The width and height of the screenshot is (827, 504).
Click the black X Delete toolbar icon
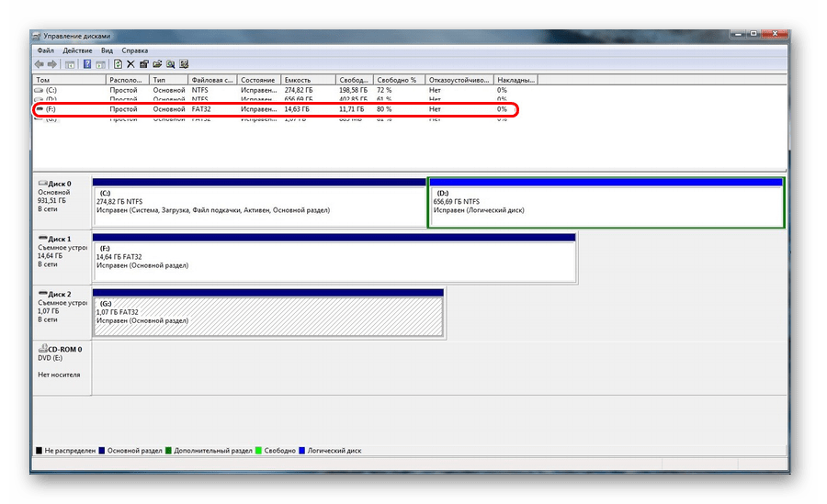(130, 64)
